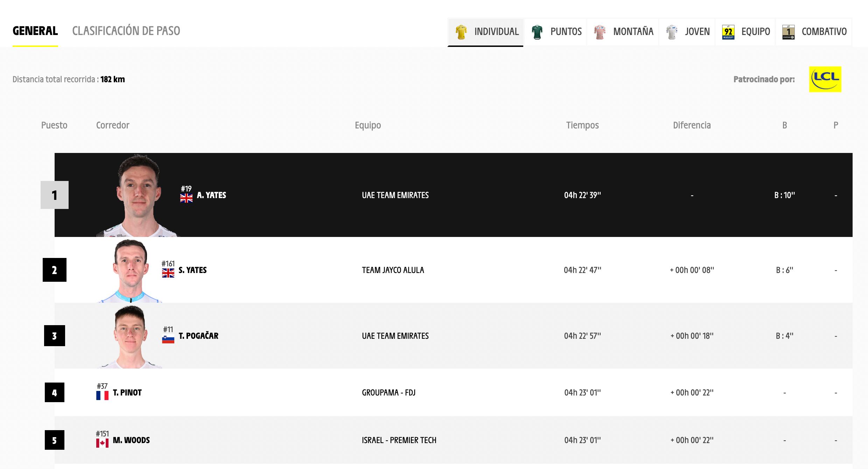
Task: Click the white young rider jersey icon
Action: click(x=672, y=32)
